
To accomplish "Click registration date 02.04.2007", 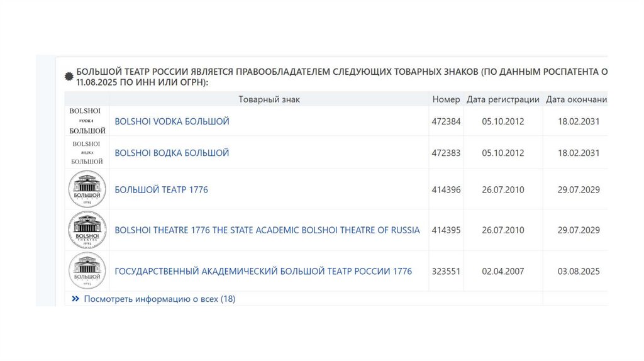I will [502, 272].
